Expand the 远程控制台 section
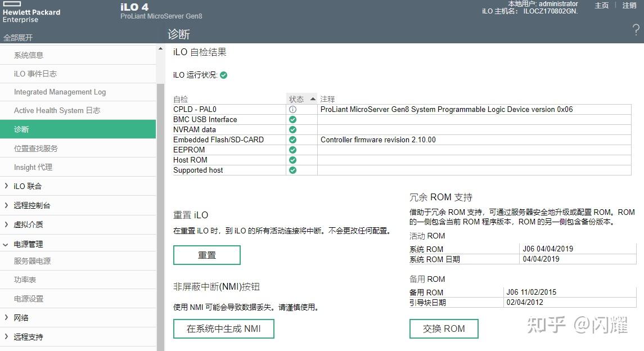 coord(34,205)
